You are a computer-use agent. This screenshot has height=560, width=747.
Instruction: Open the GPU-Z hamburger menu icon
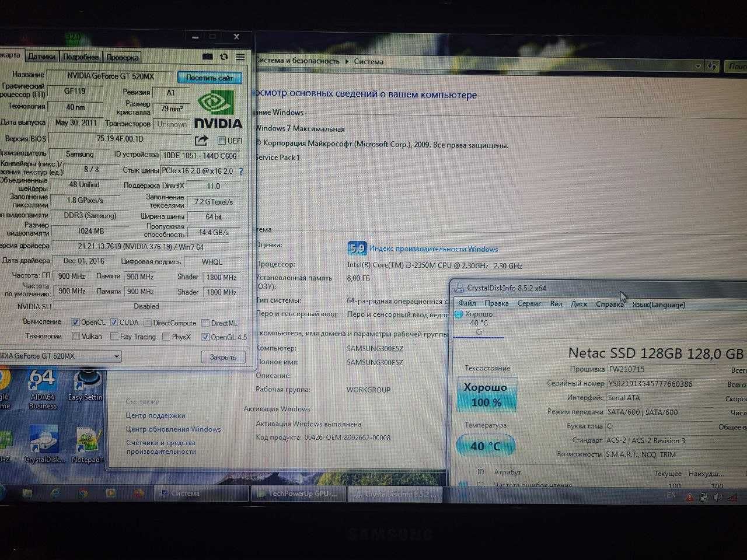240,57
